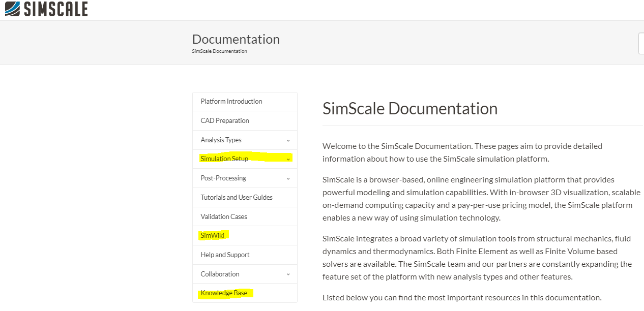Open Collaboration page
The image size is (644, 311).
[x=220, y=274]
